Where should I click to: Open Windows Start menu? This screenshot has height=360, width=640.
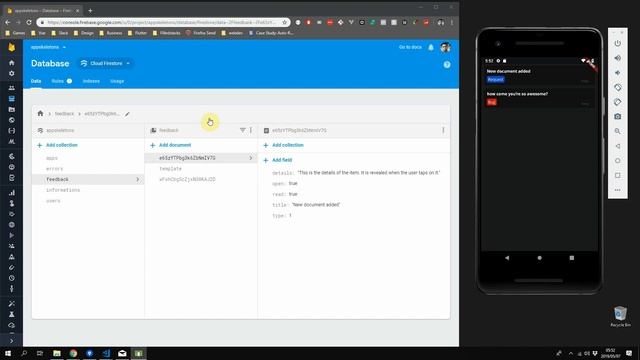(8, 353)
